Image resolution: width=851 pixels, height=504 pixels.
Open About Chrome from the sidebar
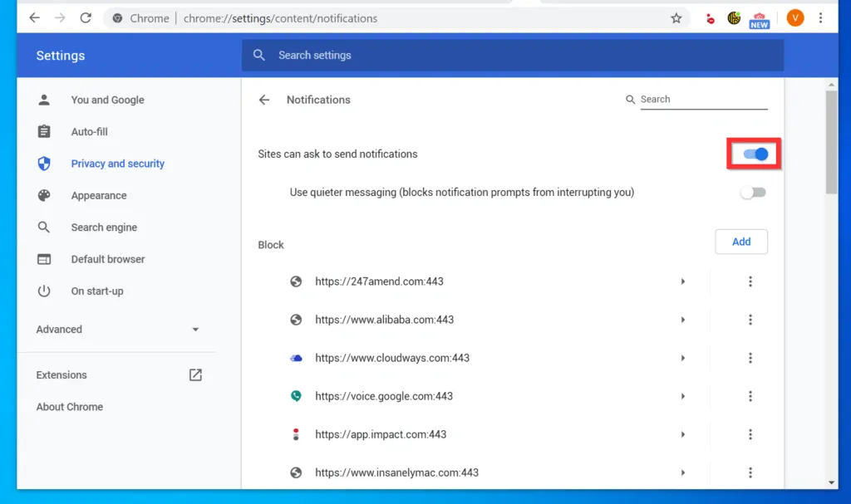[x=69, y=407]
